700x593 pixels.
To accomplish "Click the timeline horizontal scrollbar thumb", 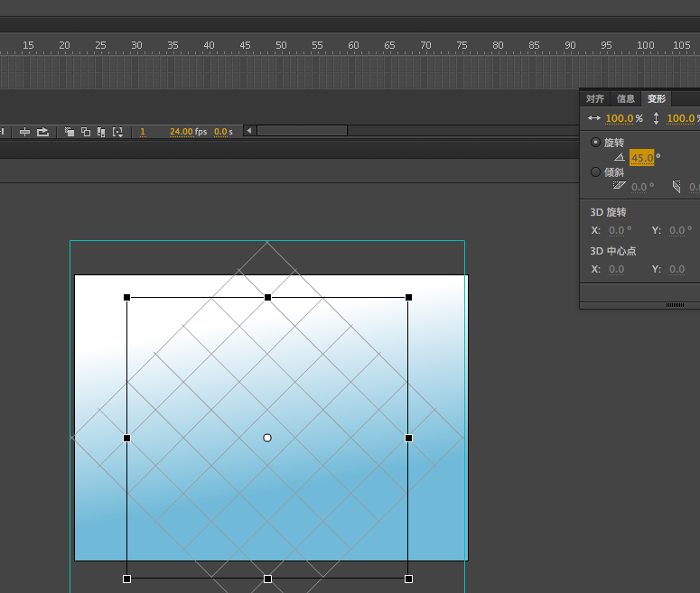I will (302, 131).
